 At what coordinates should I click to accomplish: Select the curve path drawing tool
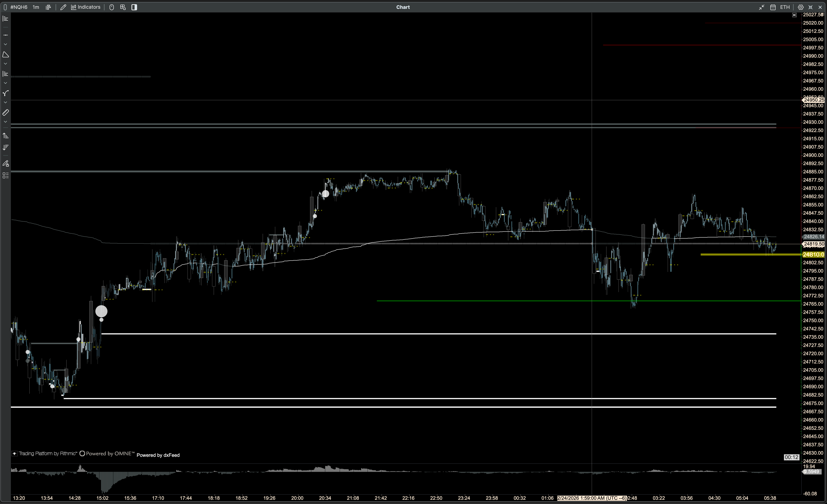pyautogui.click(x=5, y=93)
